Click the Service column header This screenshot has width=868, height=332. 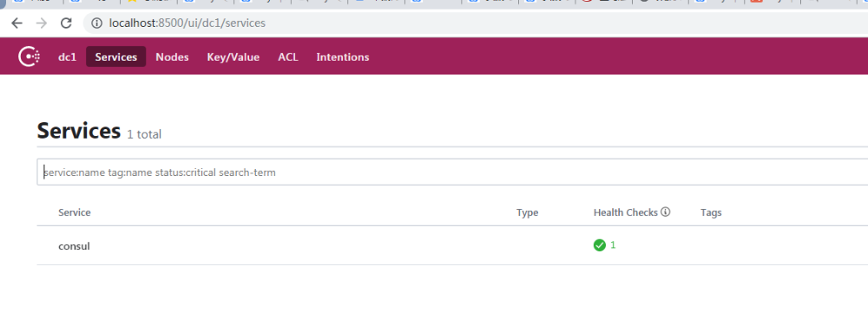(74, 212)
